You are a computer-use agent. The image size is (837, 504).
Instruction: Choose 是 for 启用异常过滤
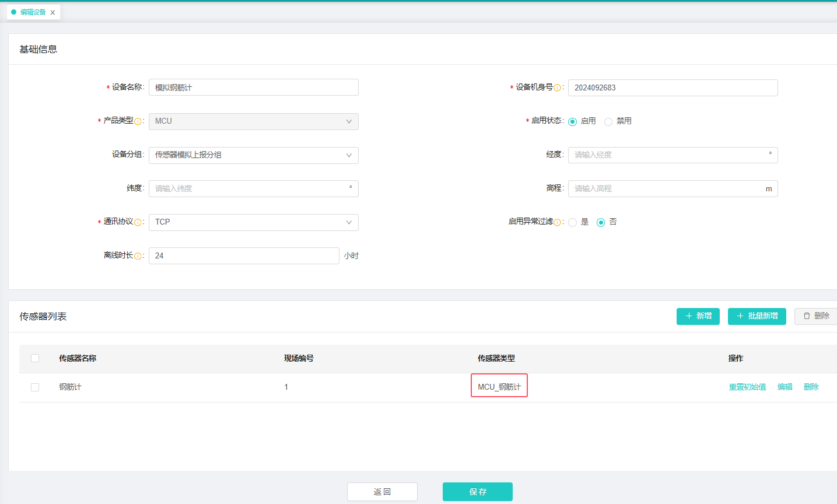[572, 222]
